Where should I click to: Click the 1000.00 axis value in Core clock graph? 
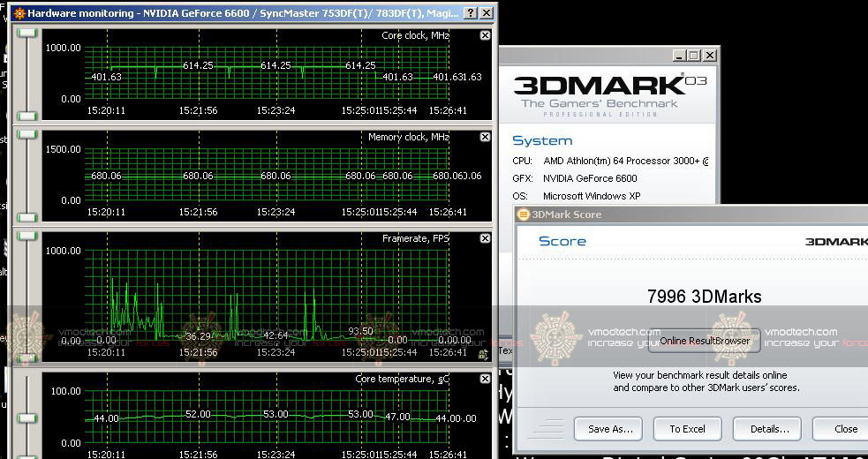[63, 48]
